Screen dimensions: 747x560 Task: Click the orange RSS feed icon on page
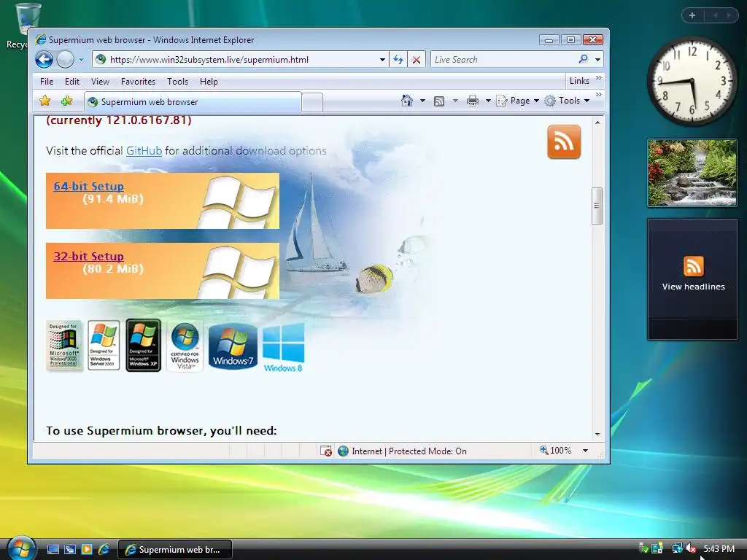(564, 141)
